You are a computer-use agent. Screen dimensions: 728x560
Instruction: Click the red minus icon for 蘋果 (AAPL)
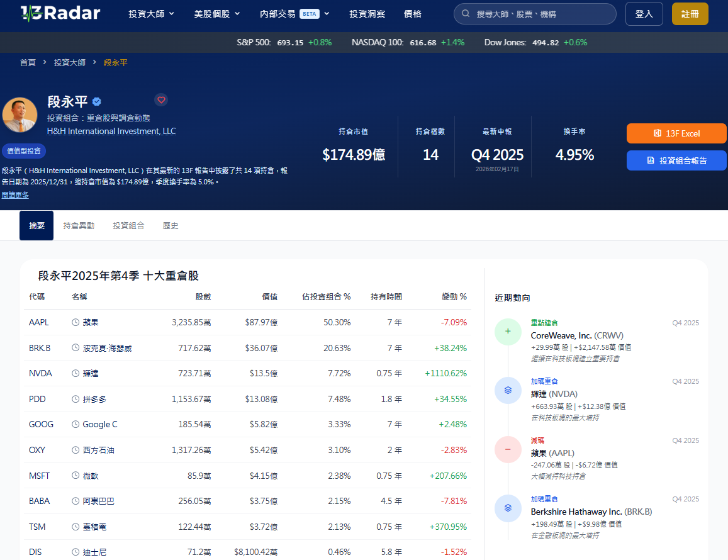coord(508,449)
